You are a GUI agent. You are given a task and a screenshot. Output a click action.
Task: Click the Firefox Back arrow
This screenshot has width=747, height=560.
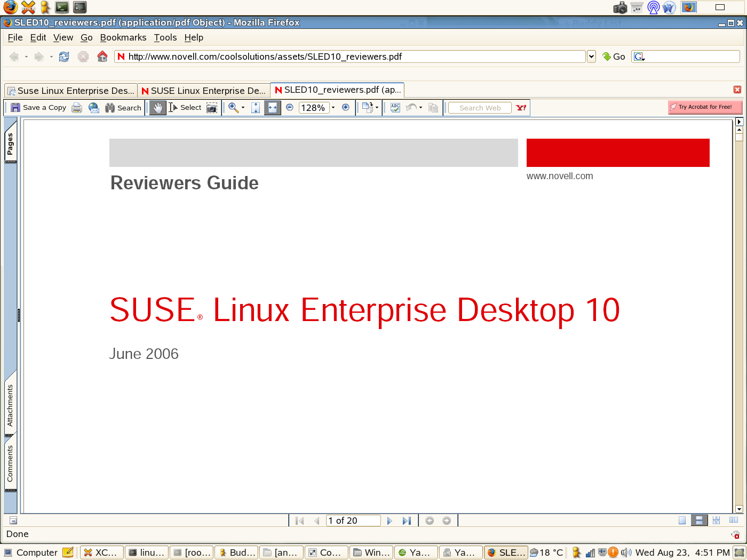(x=14, y=57)
